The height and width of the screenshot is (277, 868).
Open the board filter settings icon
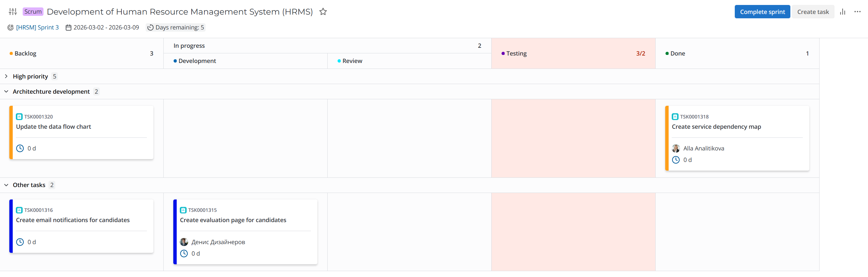point(13,12)
